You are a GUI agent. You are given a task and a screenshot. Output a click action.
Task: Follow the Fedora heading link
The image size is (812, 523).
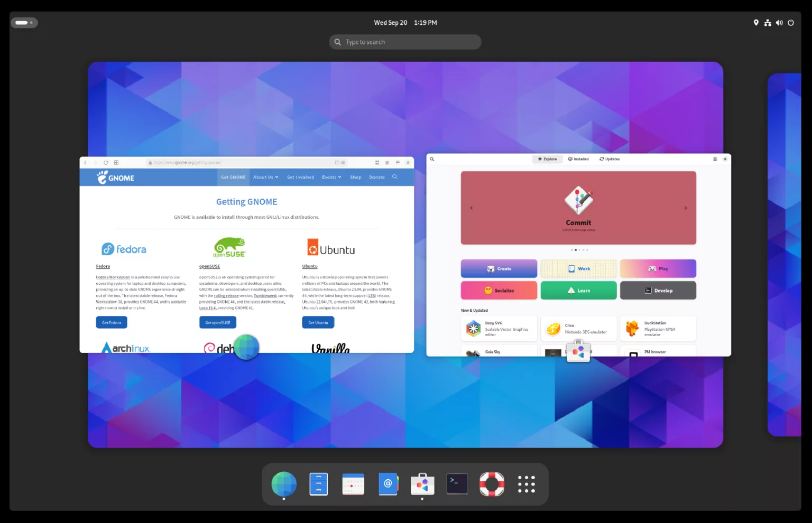pos(103,266)
